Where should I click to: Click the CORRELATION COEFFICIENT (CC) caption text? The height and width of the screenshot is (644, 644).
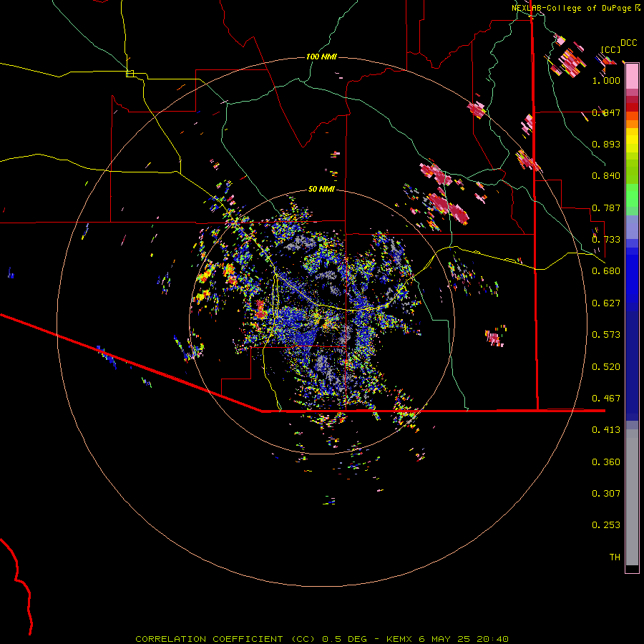(x=225, y=639)
